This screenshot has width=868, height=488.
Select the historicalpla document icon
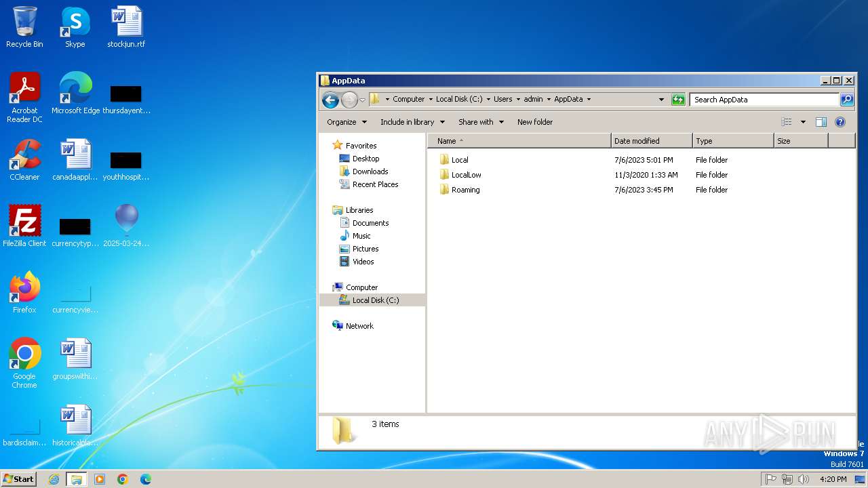pos(75,426)
